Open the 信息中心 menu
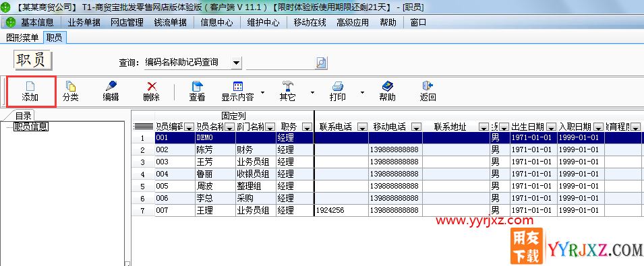This screenshot has width=644, height=266. coord(217,22)
